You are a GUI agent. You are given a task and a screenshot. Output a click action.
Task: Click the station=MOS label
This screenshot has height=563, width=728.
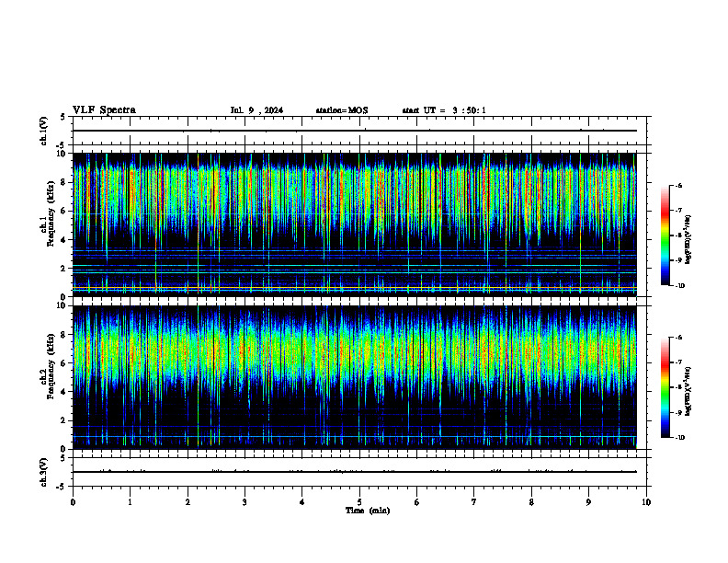click(342, 110)
